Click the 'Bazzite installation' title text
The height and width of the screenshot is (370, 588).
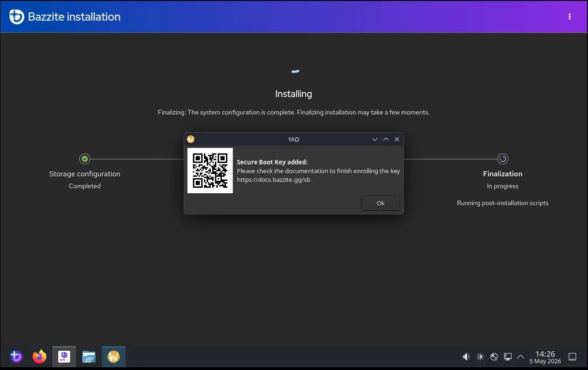click(x=74, y=17)
